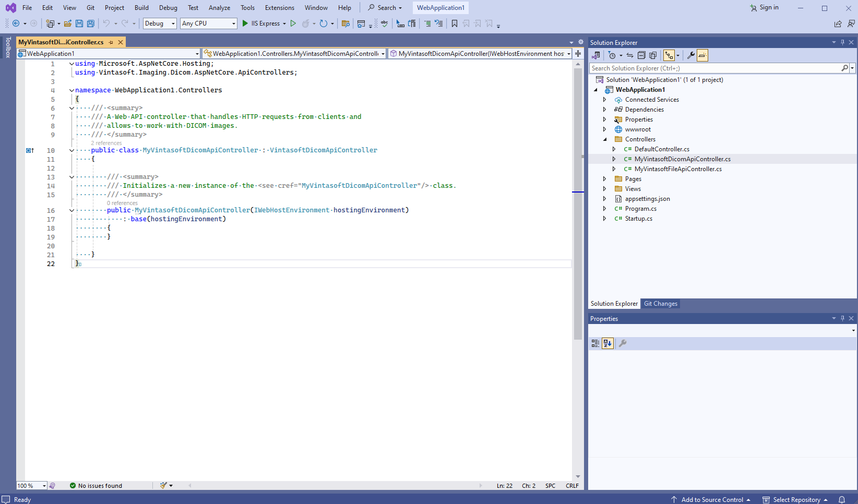Viewport: 858px width, 504px height.
Task: Toggle Alphabetical sorting in Properties panel
Action: 607,343
